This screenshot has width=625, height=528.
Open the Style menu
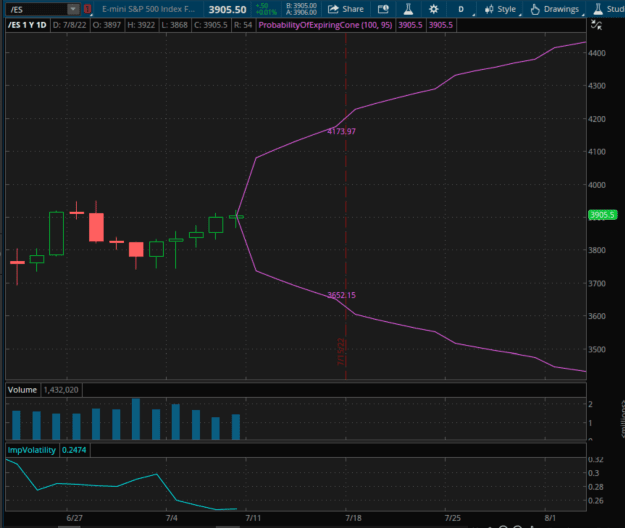pos(501,9)
